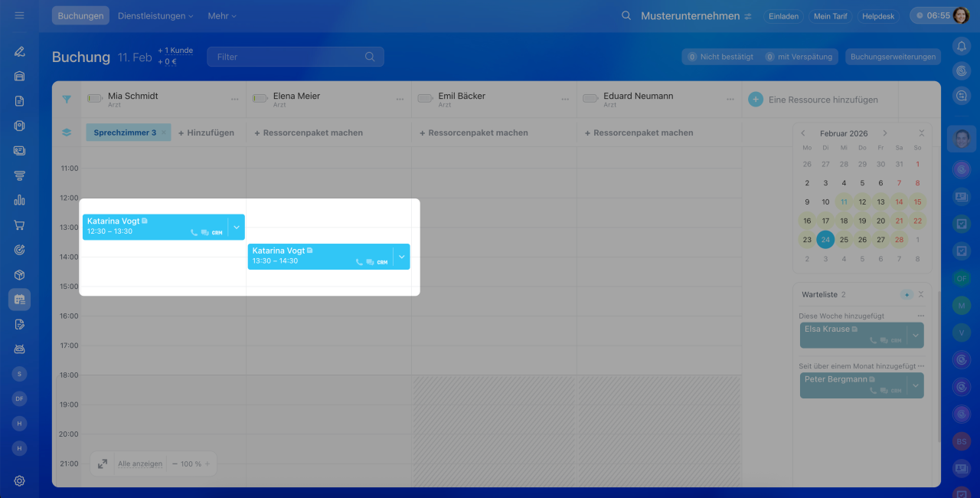Click the Warteliste add plus button
Screen dimensions: 980x498
907,294
